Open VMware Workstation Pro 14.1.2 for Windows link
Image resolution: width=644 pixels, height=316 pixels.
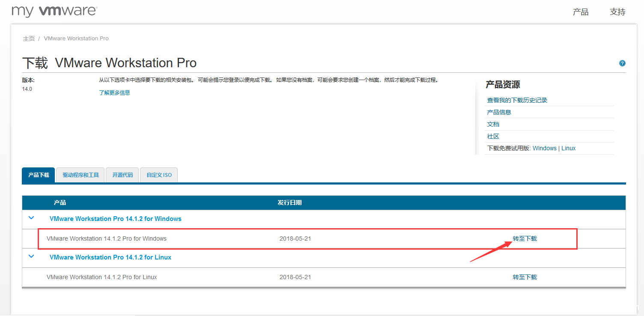click(x=115, y=218)
